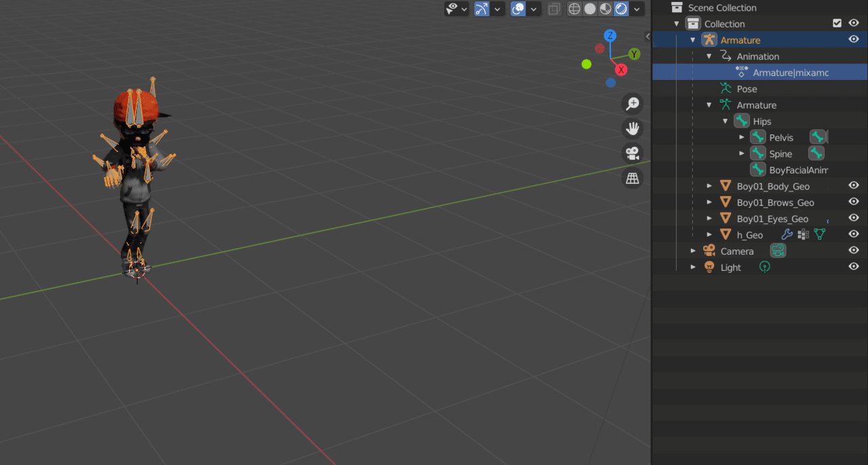Click child bone icon right of Spine
The height and width of the screenshot is (465, 868).
point(816,153)
